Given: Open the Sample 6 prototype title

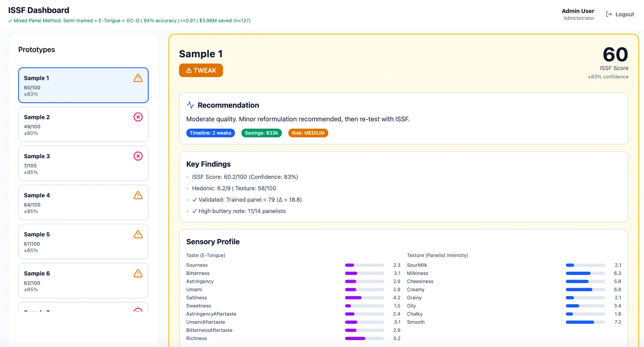Looking at the screenshot, I should [37, 273].
